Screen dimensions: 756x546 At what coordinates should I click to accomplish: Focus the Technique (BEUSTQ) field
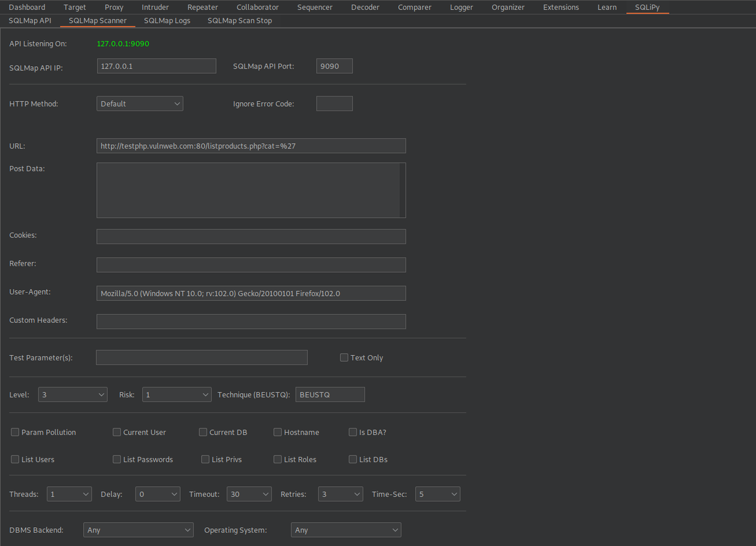point(329,395)
